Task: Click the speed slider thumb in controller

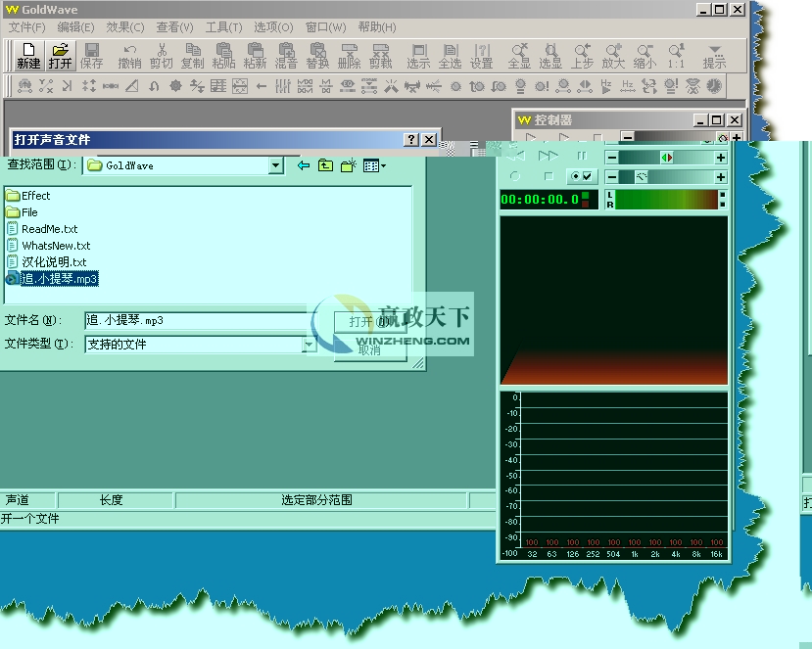Action: click(642, 177)
